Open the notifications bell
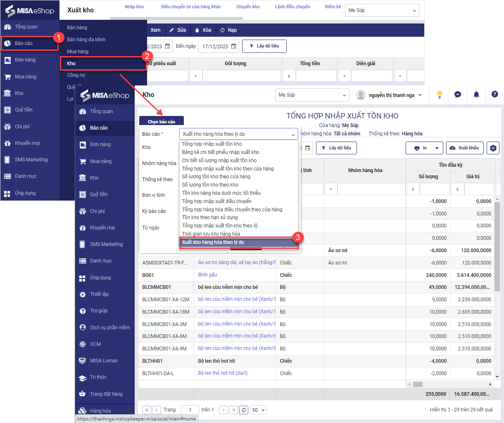The height and width of the screenshot is (423, 504). coord(476,95)
